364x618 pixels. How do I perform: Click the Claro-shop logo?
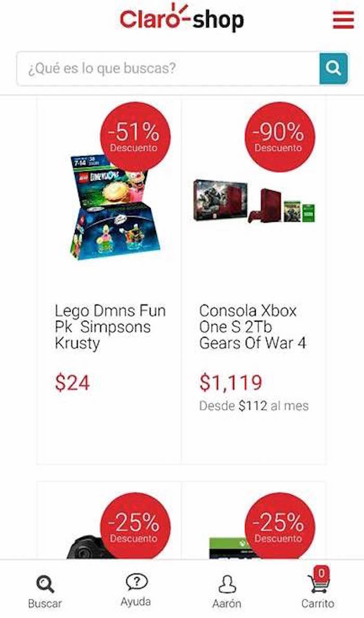pyautogui.click(x=181, y=18)
